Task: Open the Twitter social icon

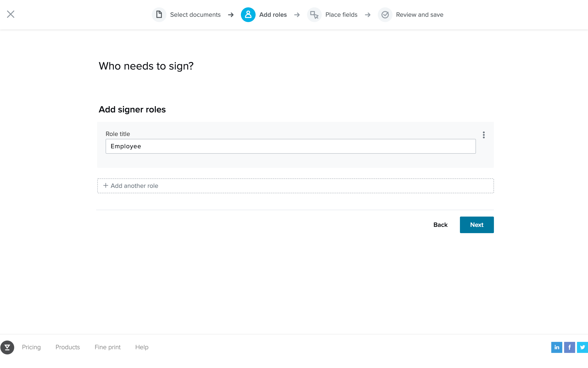Action: pos(582,347)
